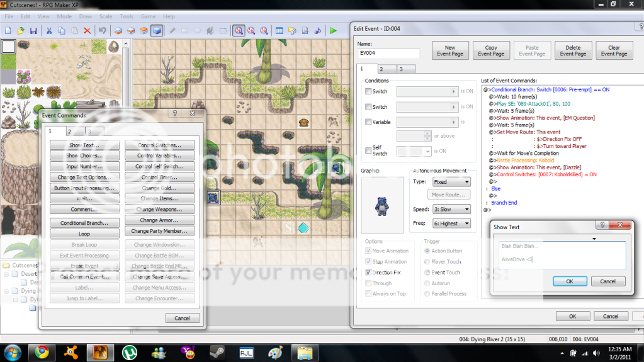Open the Sound Test music note icon
Screen dimensions: 644x362
317,30
